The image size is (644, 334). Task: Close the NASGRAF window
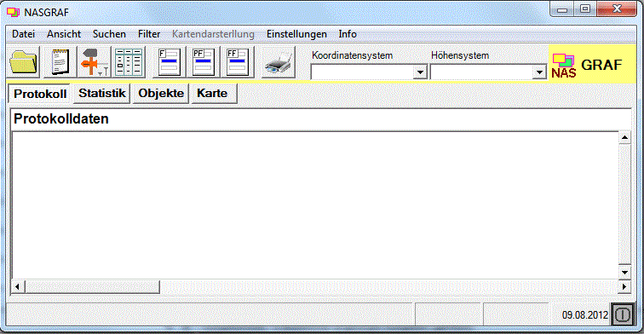click(617, 9)
